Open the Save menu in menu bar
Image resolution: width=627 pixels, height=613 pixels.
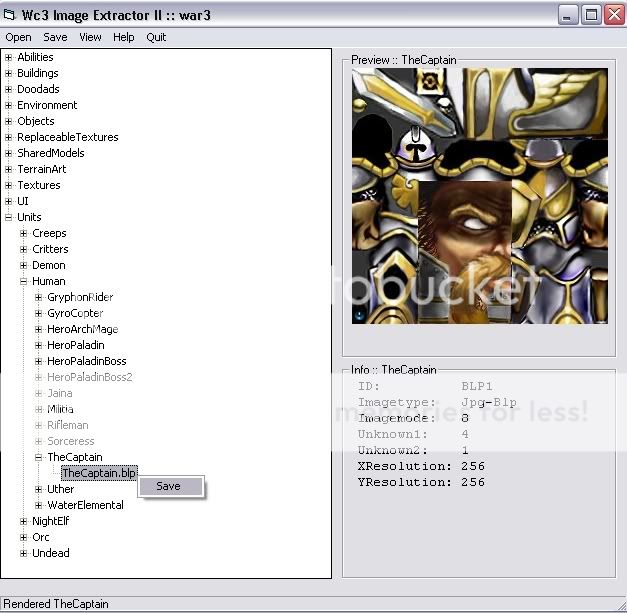pyautogui.click(x=55, y=37)
